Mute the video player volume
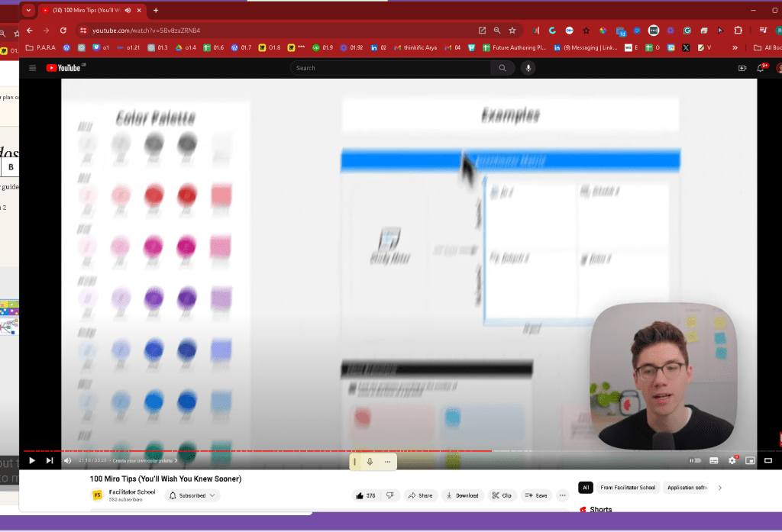782x532 pixels. point(67,461)
